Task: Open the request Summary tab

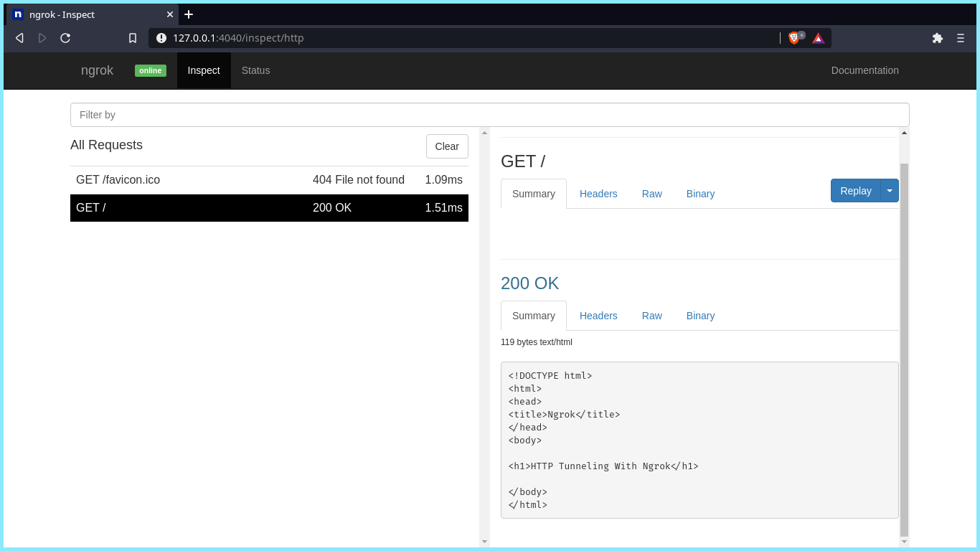Action: (534, 194)
